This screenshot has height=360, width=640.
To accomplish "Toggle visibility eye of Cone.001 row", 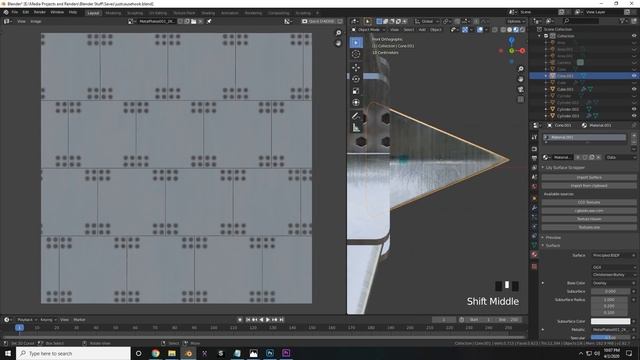I will coord(634,76).
